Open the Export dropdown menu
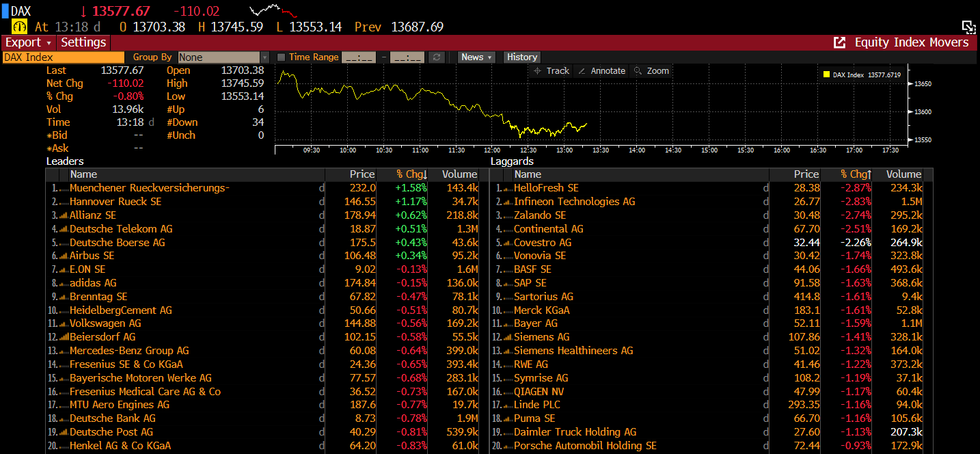Viewport: 980px width, 454px height. pyautogui.click(x=28, y=42)
